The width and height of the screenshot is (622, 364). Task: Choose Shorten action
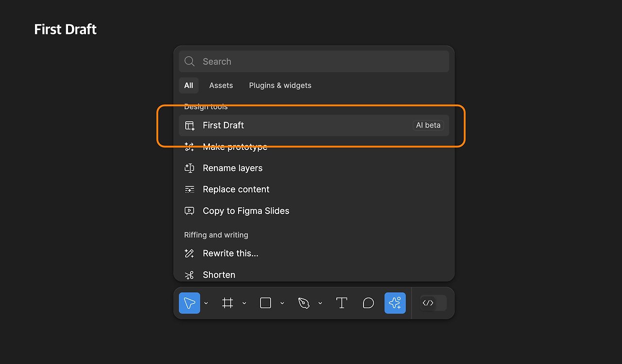click(x=314, y=274)
